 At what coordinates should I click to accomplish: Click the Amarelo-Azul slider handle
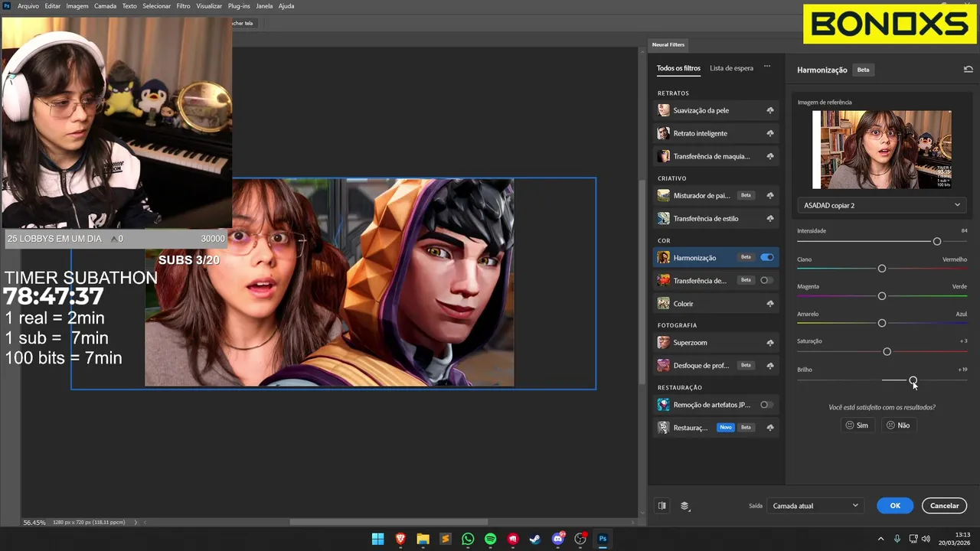coord(882,324)
